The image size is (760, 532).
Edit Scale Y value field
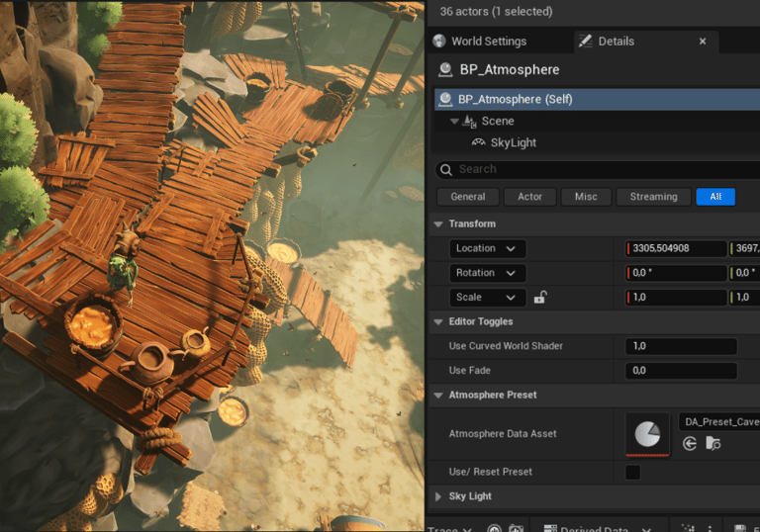pyautogui.click(x=745, y=298)
